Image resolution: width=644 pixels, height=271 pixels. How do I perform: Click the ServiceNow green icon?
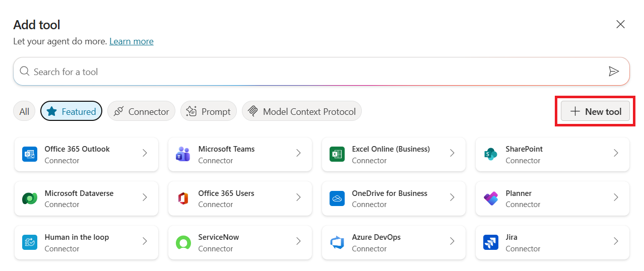[x=183, y=242]
